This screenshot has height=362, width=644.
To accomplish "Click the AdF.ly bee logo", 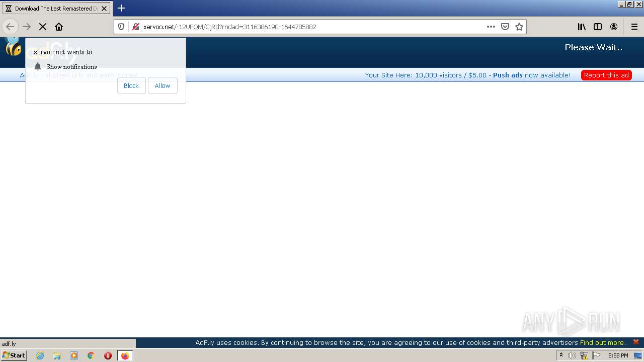I will coord(14,48).
